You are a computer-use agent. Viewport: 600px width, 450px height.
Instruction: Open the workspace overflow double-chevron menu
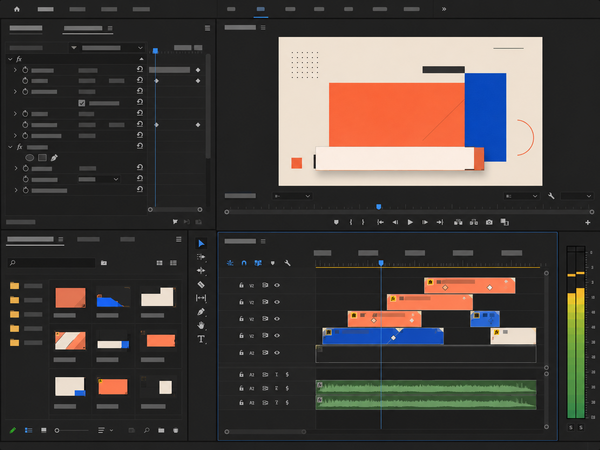click(444, 9)
